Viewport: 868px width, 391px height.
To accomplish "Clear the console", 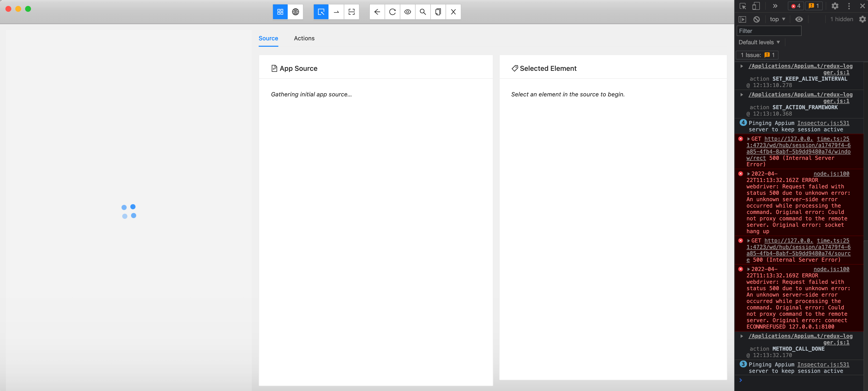I will point(756,20).
